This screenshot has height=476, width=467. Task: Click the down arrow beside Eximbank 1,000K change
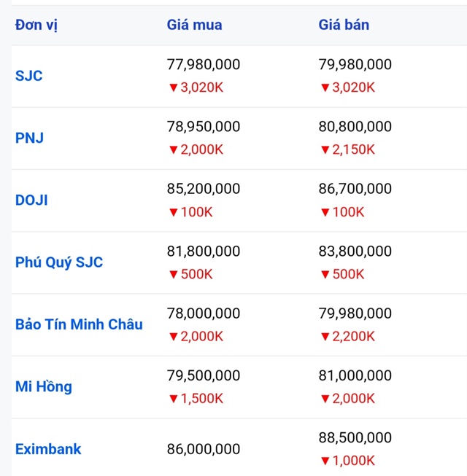pyautogui.click(x=325, y=461)
